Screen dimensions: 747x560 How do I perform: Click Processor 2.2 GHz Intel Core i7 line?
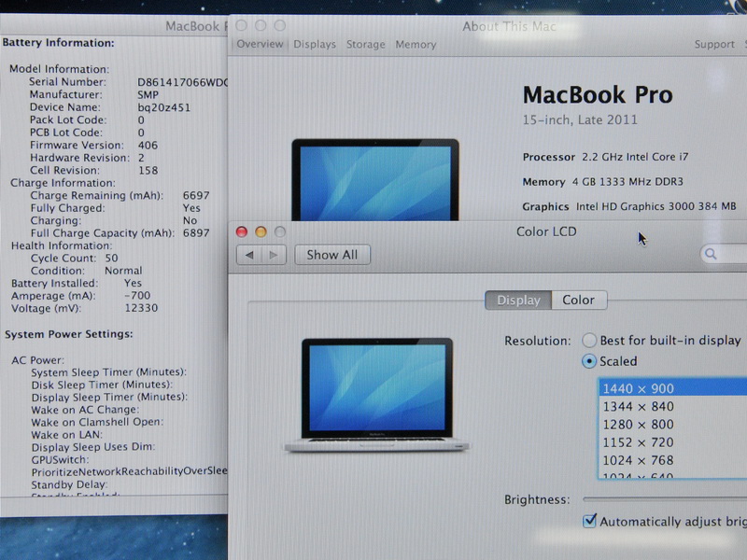pos(605,157)
